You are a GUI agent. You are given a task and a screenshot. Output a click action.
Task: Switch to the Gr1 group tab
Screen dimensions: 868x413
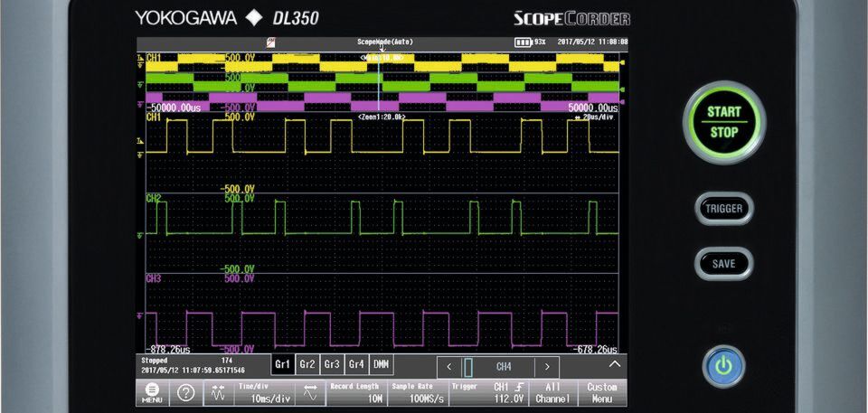(282, 365)
